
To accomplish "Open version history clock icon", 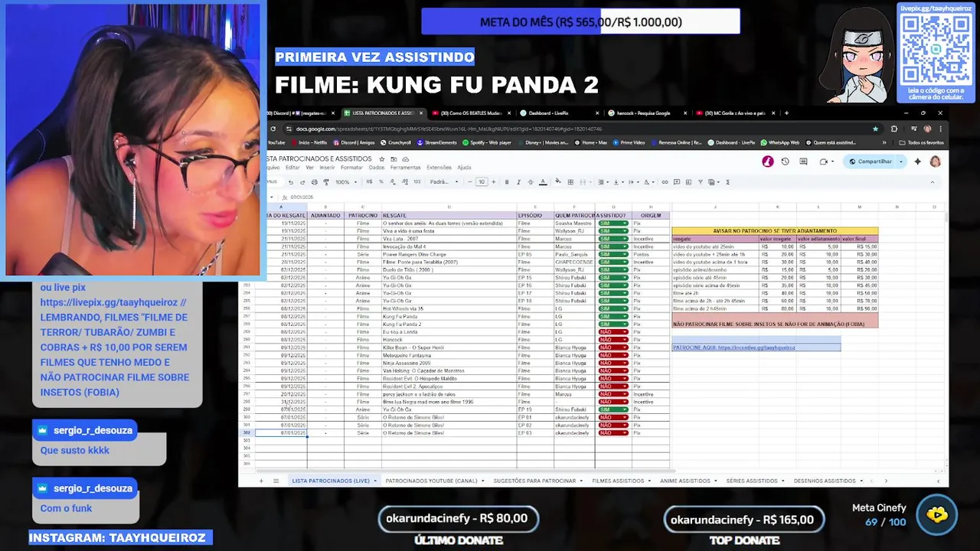I will [x=785, y=161].
